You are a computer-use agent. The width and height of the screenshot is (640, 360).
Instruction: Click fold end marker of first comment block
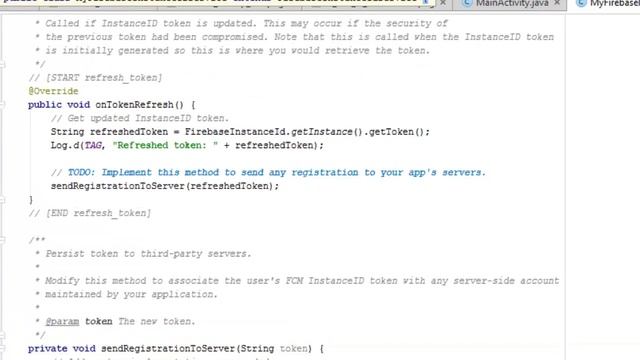2,64
